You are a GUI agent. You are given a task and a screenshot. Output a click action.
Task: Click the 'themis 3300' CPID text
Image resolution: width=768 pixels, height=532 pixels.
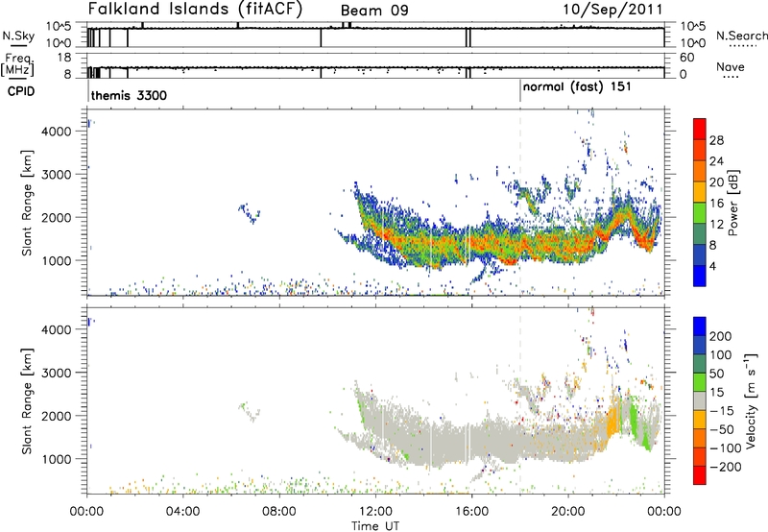[129, 95]
